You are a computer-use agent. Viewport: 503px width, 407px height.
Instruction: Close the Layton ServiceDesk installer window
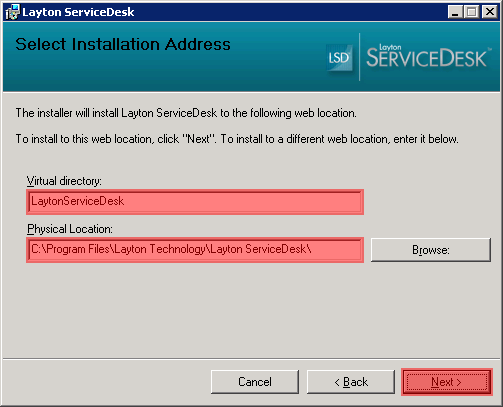pyautogui.click(x=490, y=12)
